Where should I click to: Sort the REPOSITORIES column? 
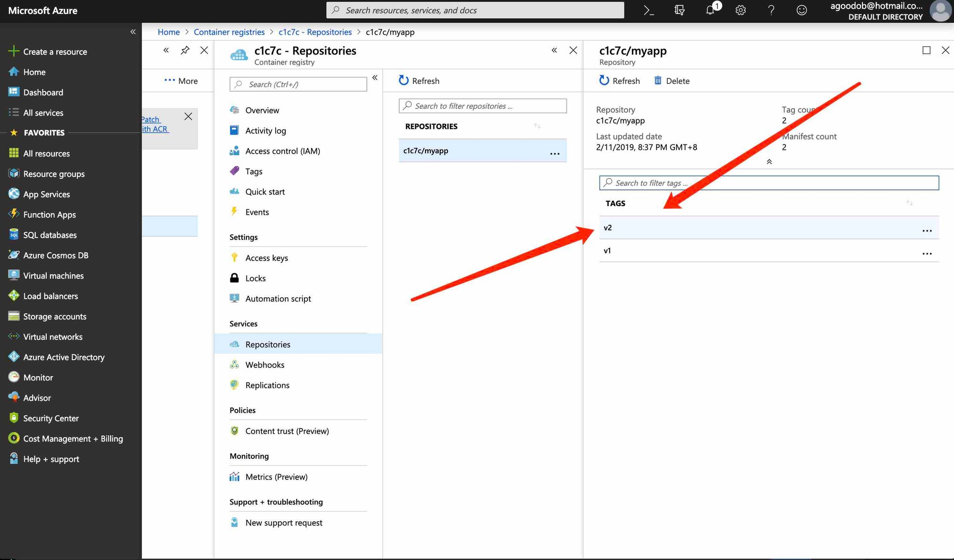(x=537, y=126)
